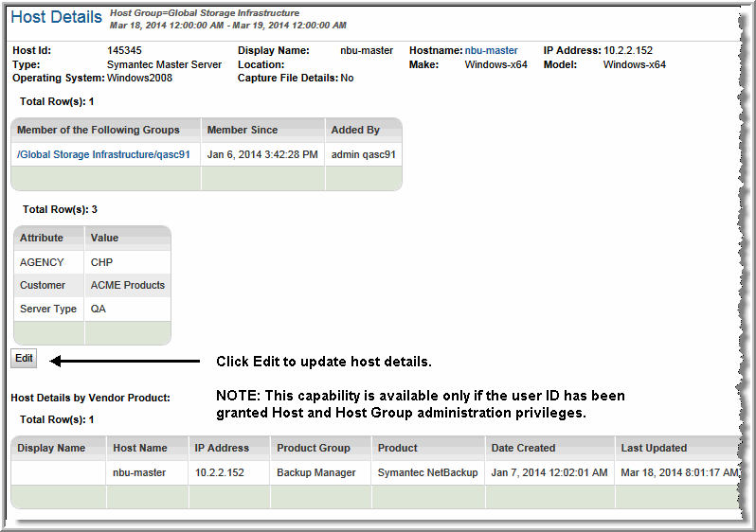
Task: Sort by Member of the Following Groups column
Action: tap(104, 130)
